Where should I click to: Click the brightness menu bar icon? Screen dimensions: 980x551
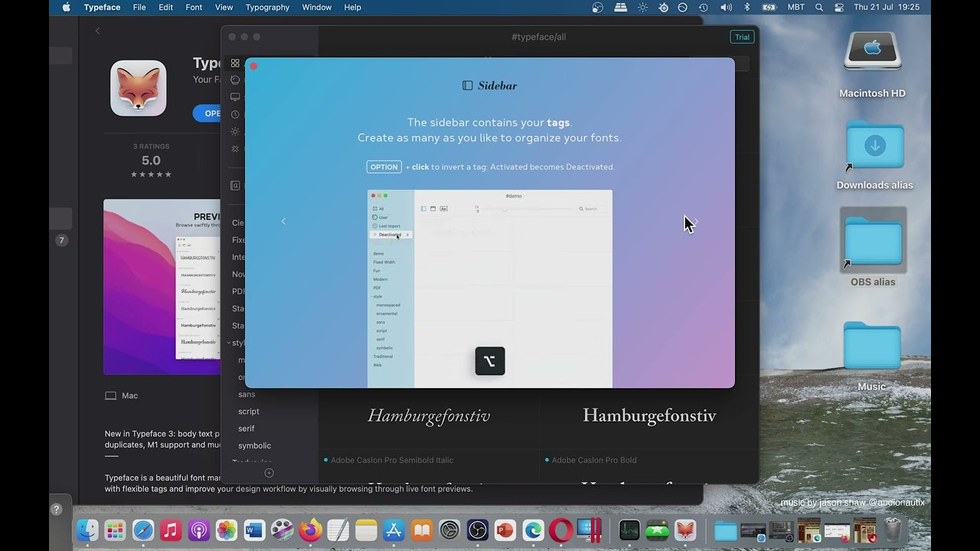point(642,7)
